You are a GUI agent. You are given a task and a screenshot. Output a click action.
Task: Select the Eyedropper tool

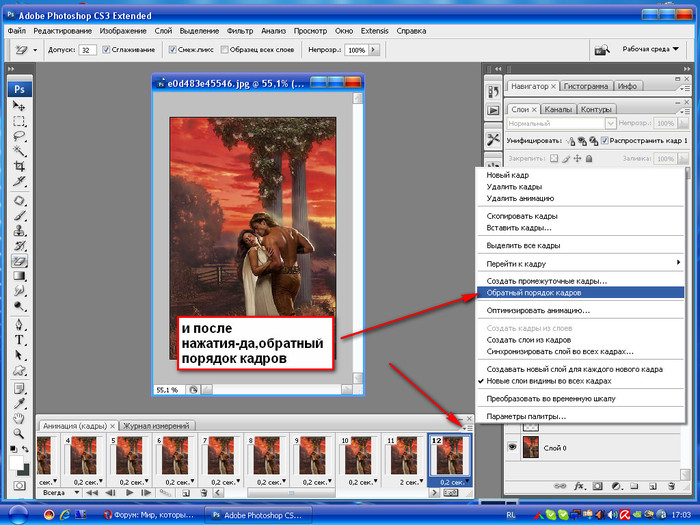coord(19,404)
